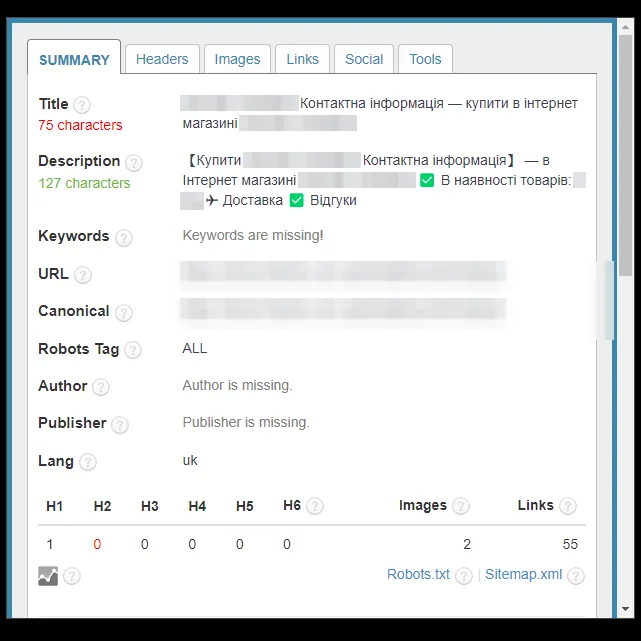
Task: Click the H4 column header
Action: pos(197,506)
